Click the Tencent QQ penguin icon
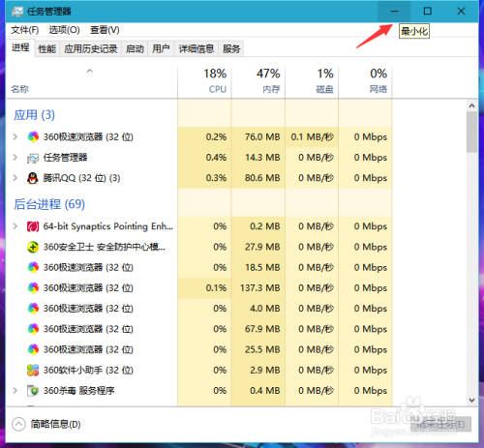Image resolution: width=484 pixels, height=448 pixels. point(33,178)
